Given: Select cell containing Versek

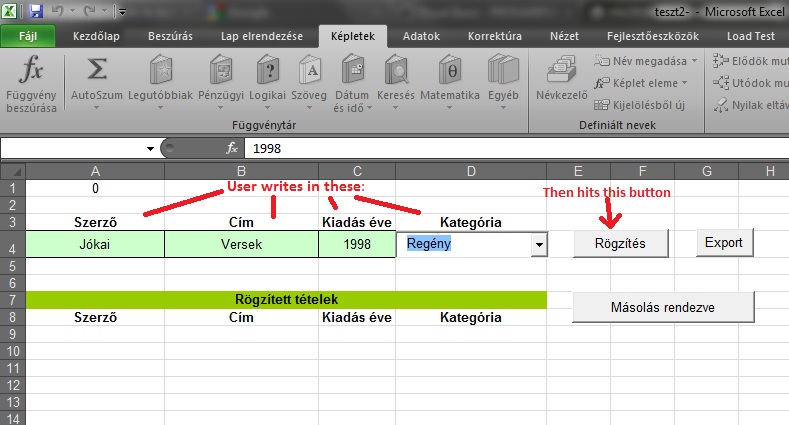Looking at the screenshot, I should coord(242,244).
